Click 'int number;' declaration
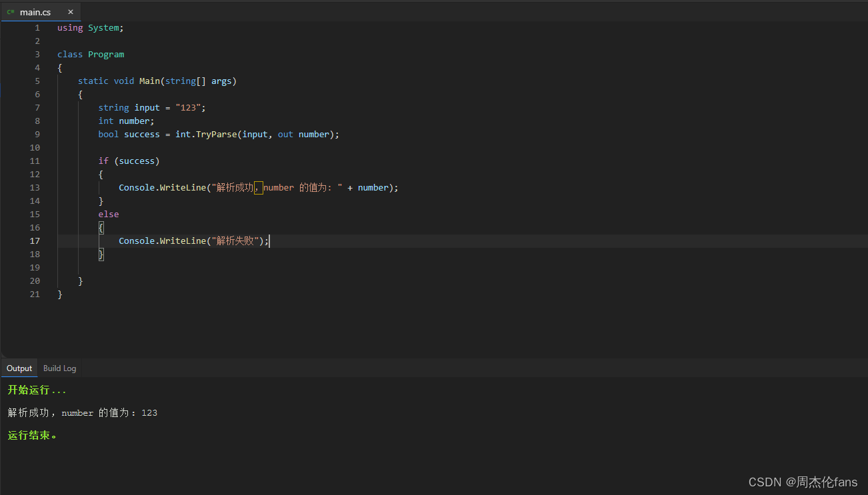Image resolution: width=868 pixels, height=495 pixels. tap(127, 121)
